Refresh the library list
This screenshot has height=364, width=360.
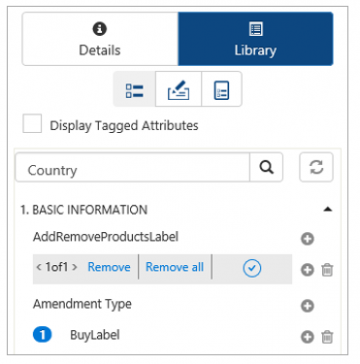[316, 167]
